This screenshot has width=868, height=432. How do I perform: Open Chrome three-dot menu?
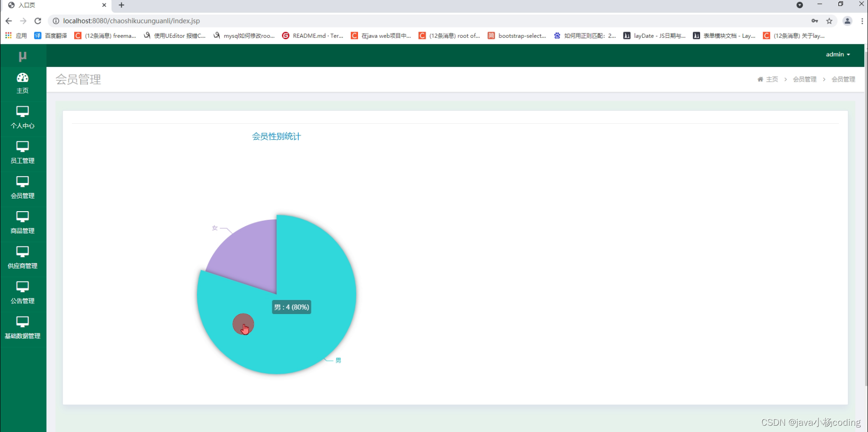coord(862,21)
